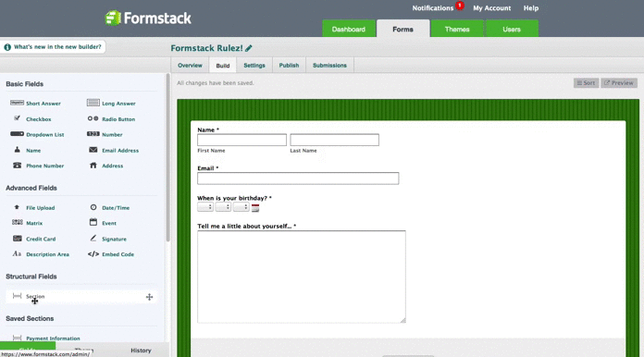This screenshot has height=357, width=644.
Task: Click the Help link
Action: 530,8
